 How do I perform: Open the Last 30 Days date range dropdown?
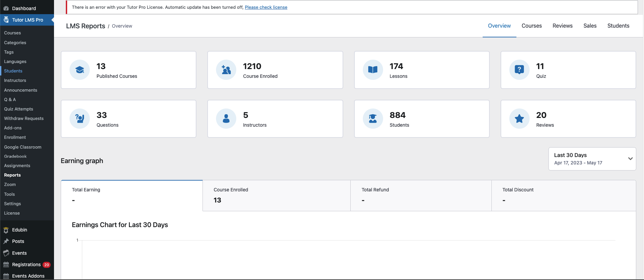tap(592, 159)
